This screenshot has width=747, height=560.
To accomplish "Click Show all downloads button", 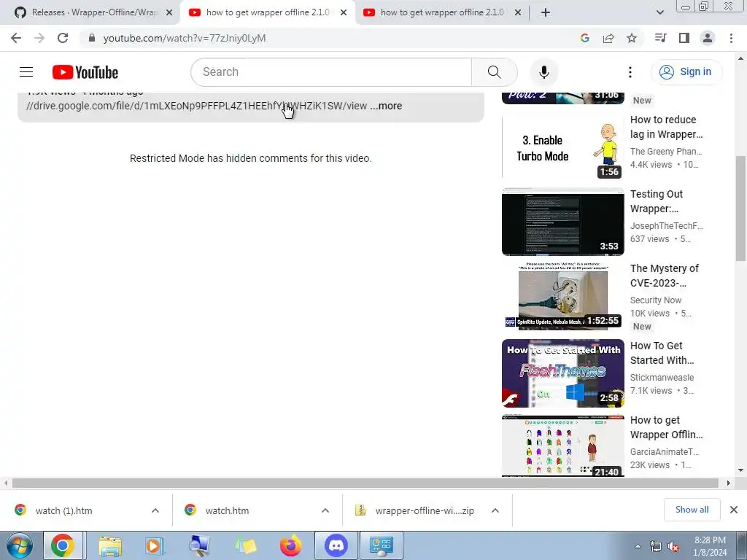I will pyautogui.click(x=692, y=510).
